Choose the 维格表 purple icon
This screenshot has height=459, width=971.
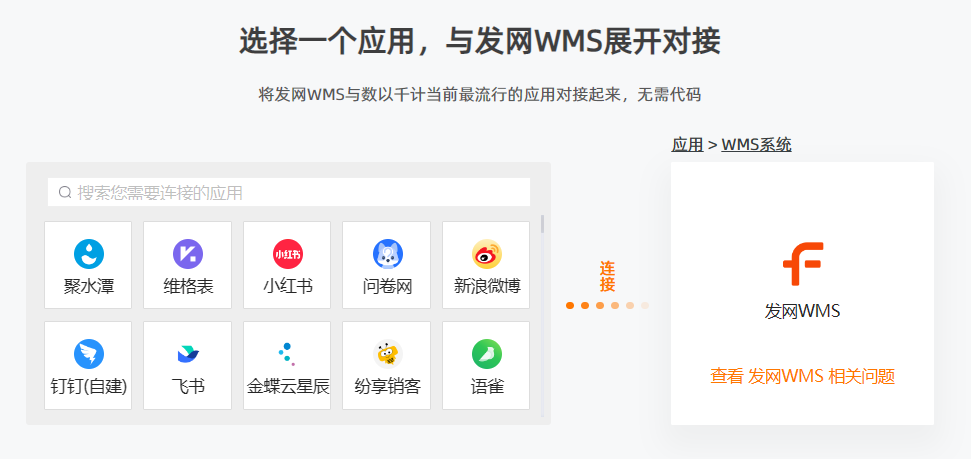click(x=188, y=254)
